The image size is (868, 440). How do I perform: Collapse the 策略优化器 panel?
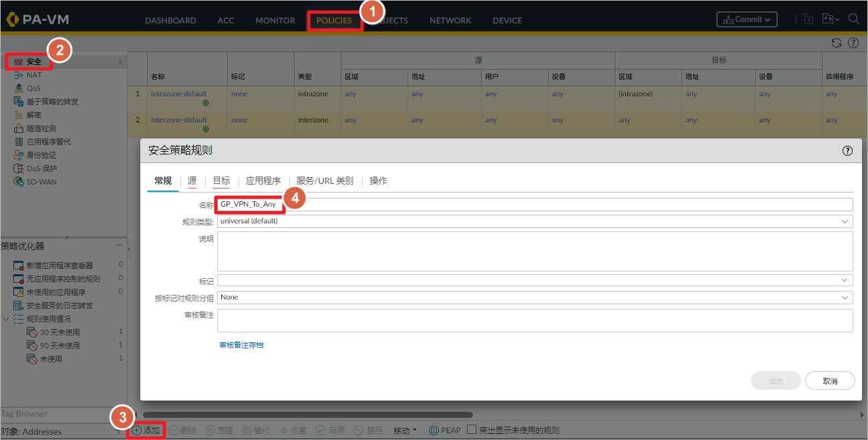click(118, 246)
